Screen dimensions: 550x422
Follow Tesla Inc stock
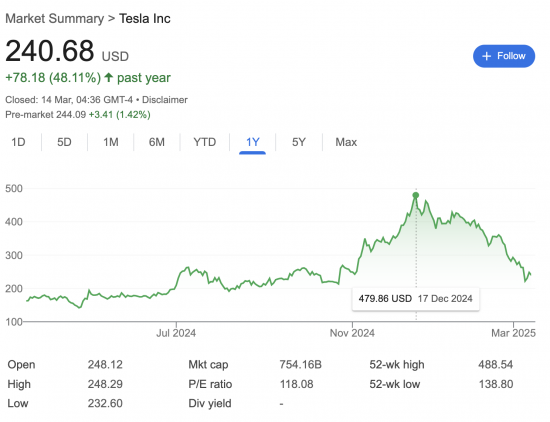[x=504, y=56]
